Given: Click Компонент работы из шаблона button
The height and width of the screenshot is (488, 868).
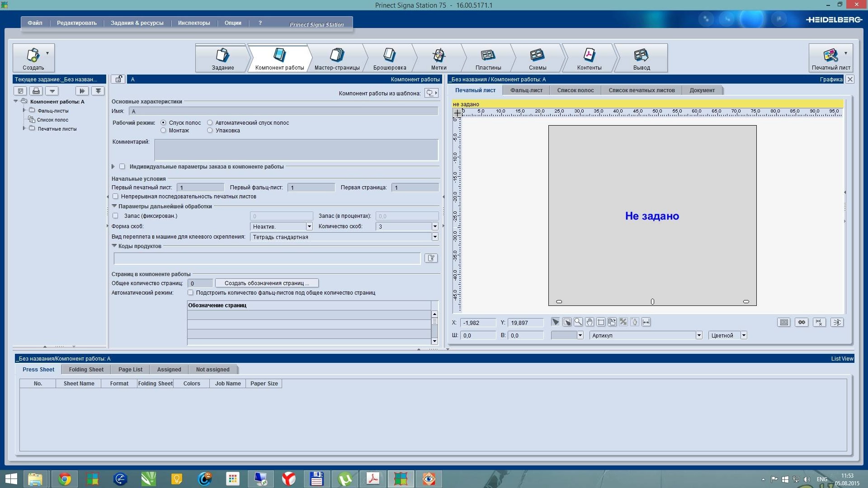Looking at the screenshot, I should coord(431,93).
